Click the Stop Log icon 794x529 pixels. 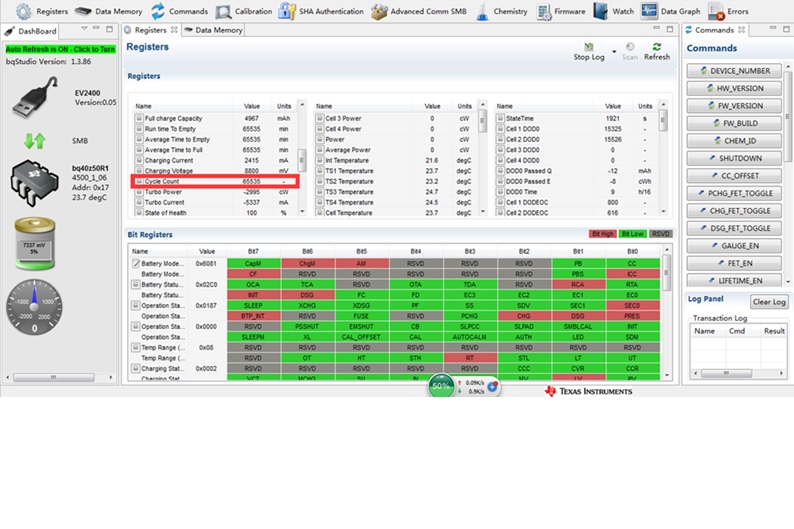(589, 47)
